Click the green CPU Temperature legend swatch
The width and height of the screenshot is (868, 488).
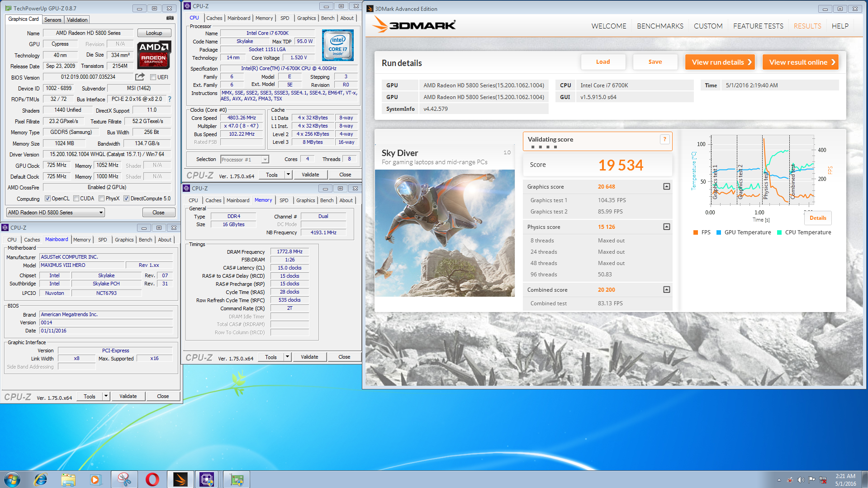[x=779, y=232]
